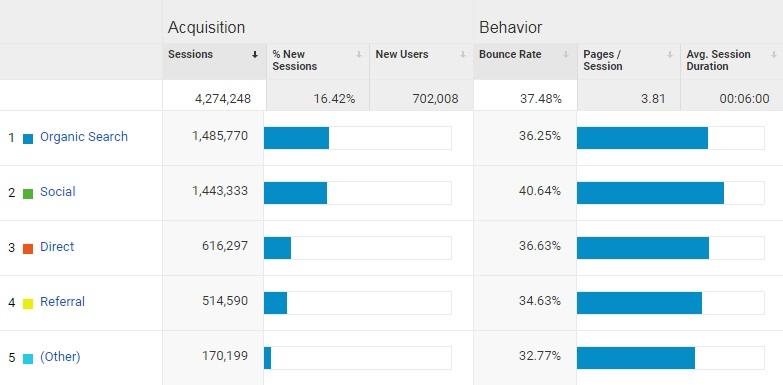Click the Organic Search sessions bar
Viewport: 783px width, 385px height.
(297, 138)
